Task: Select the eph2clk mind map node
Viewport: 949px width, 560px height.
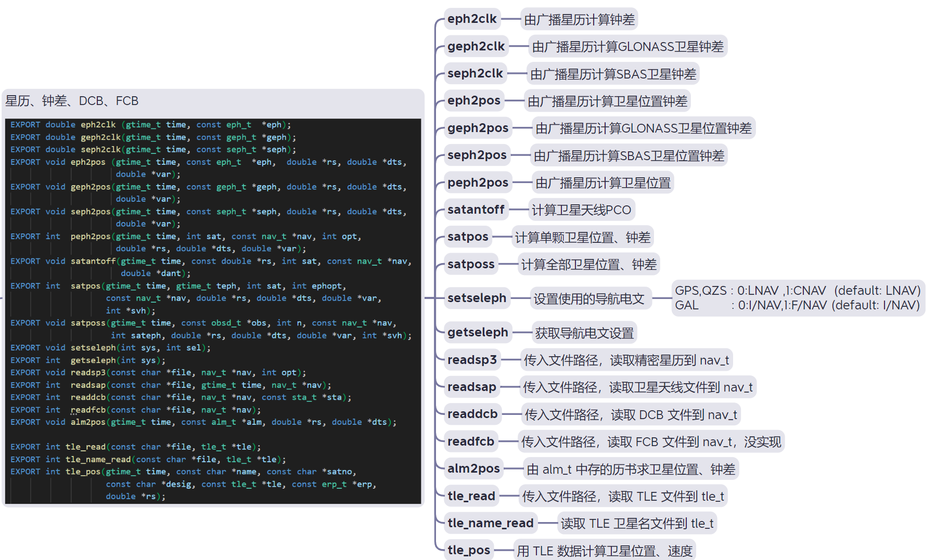Action: [x=472, y=19]
